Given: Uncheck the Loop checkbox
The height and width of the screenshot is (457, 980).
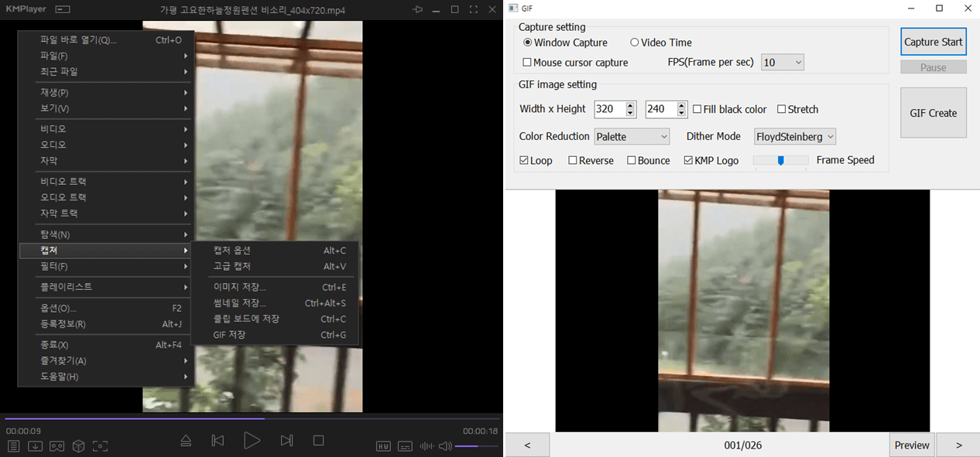Looking at the screenshot, I should click(x=536, y=161).
